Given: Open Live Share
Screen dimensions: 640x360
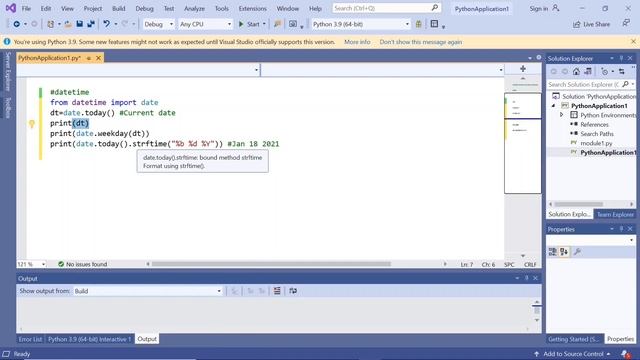Looking at the screenshot, I should coord(591,24).
